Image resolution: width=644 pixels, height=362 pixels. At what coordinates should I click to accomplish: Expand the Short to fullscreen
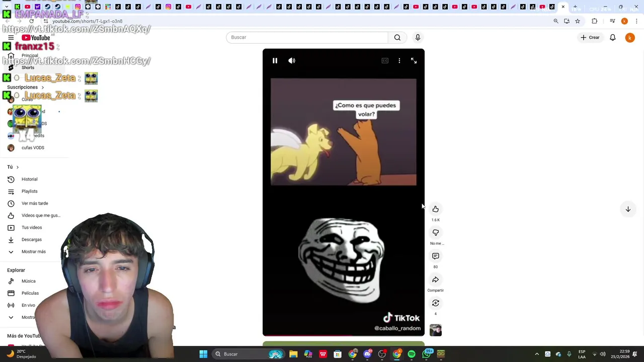point(414,61)
